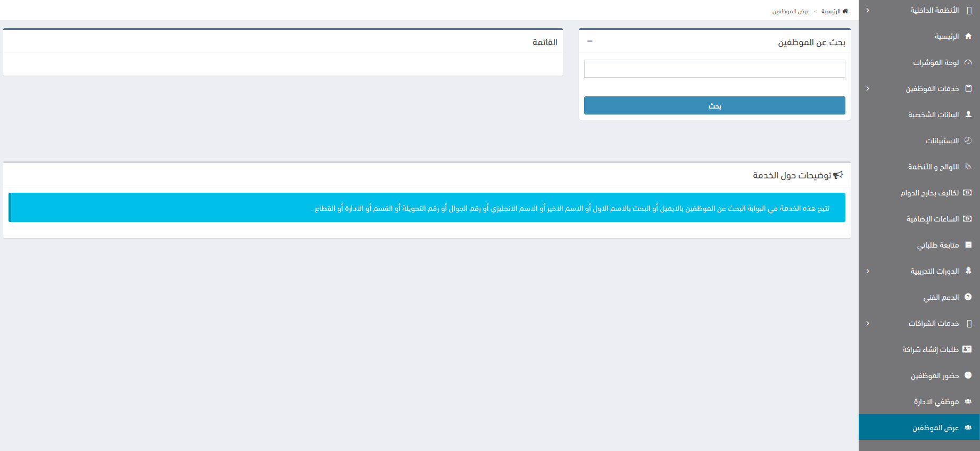Click the list icon beside متابعة طلباتي
980x451 pixels.
(x=968, y=245)
